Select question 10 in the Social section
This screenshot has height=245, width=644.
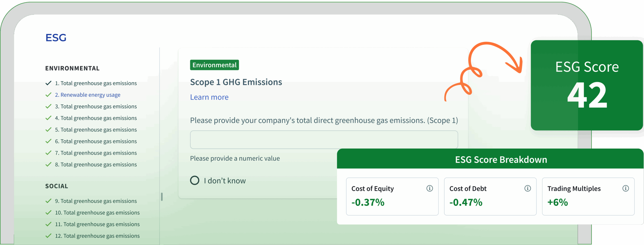(97, 212)
